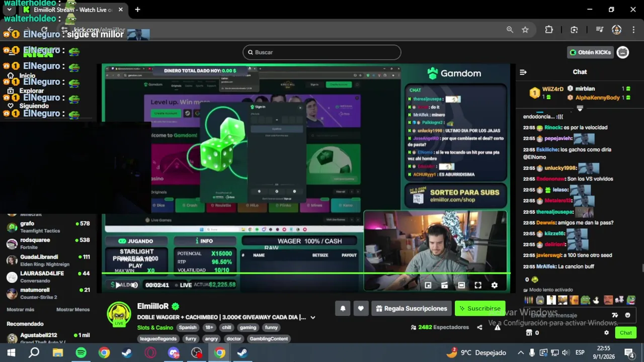Open grafo's Teamfight Tactics channel

48,227
